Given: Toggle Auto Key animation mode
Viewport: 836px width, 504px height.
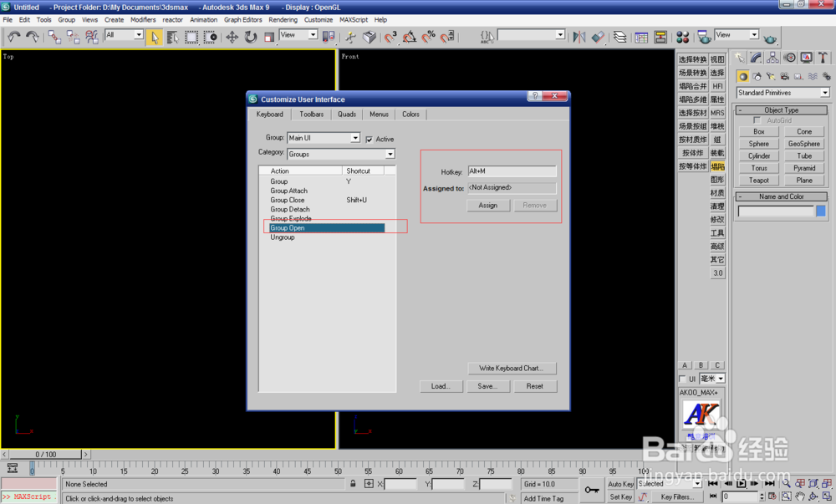Looking at the screenshot, I should (620, 484).
